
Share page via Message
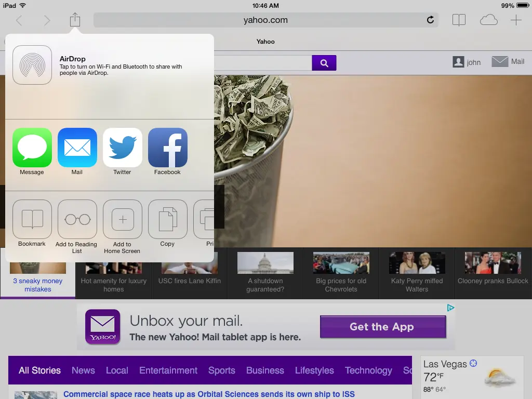coord(32,148)
